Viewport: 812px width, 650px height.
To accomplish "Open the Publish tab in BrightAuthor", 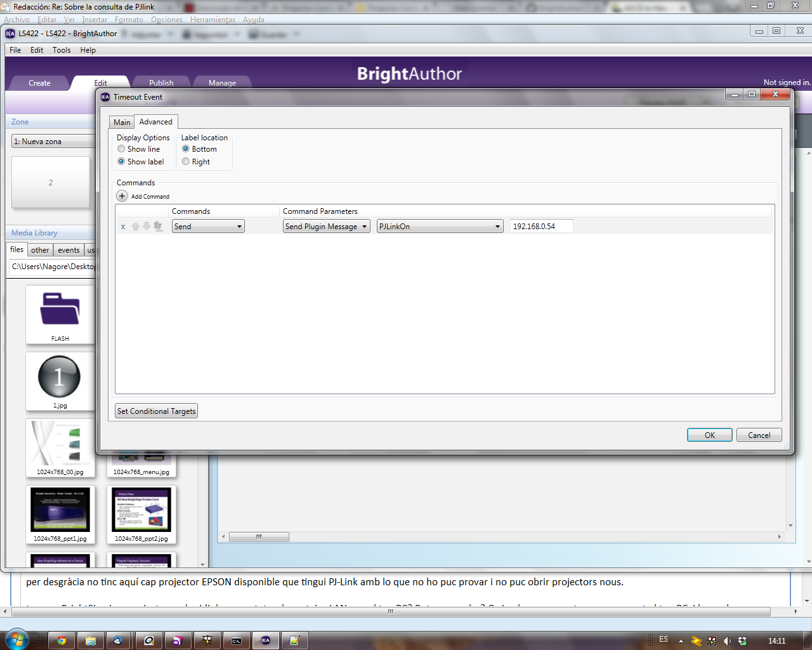I will [x=161, y=83].
